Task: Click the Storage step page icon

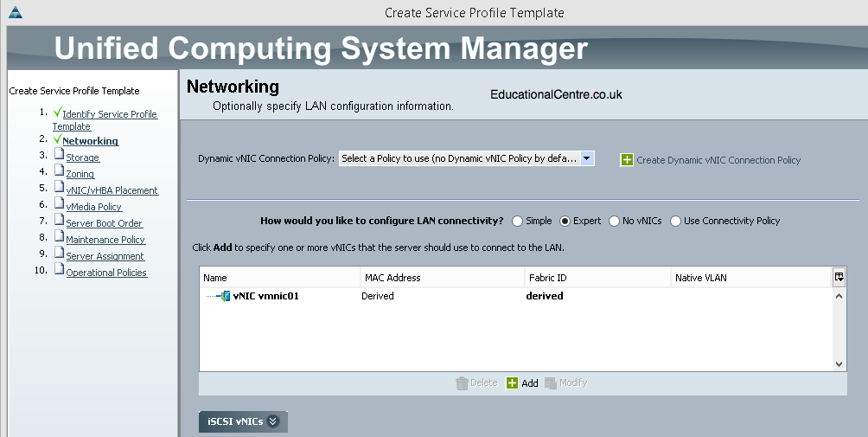Action: click(x=60, y=153)
